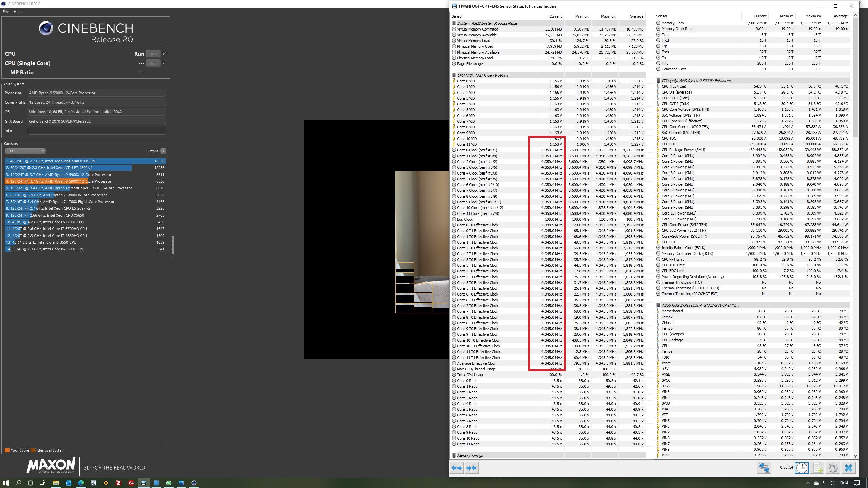Image resolution: width=868 pixels, height=488 pixels.
Task: Start HWiNFO sensor logging to file
Action: coord(817,468)
